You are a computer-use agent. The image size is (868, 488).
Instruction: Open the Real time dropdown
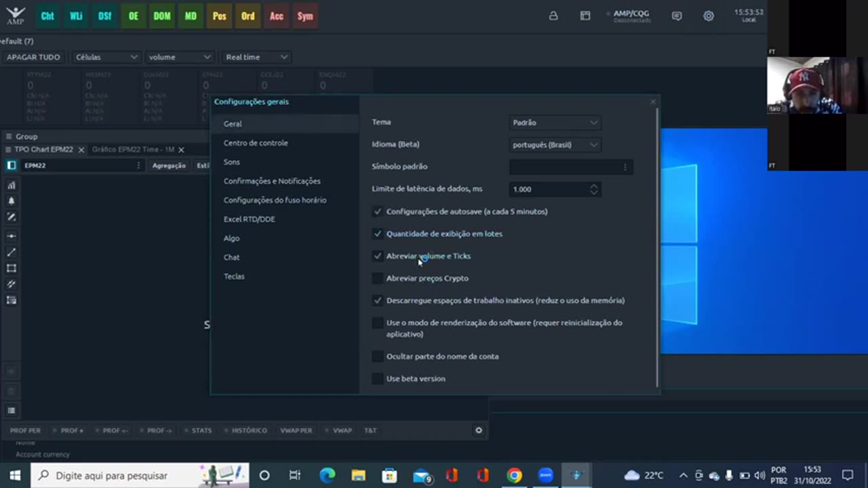(x=256, y=57)
